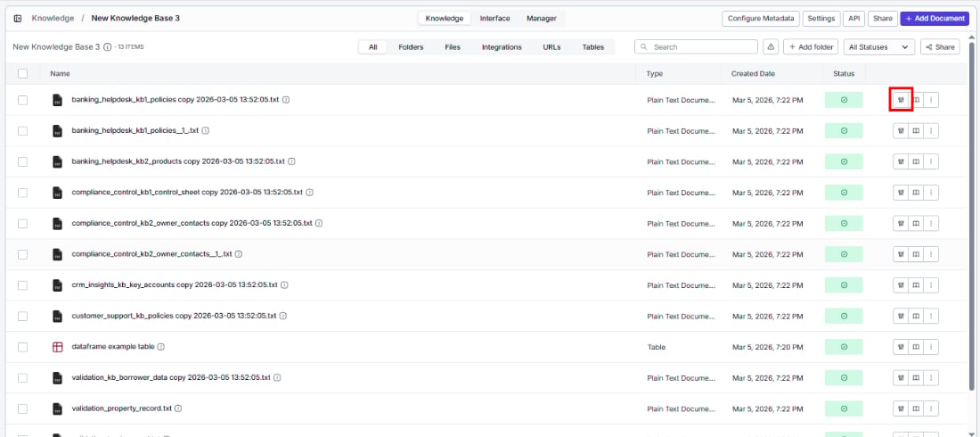980x437 pixels.
Task: Click the sidebar toggle icon left of Knowledge breadcrumb
Action: click(18, 18)
